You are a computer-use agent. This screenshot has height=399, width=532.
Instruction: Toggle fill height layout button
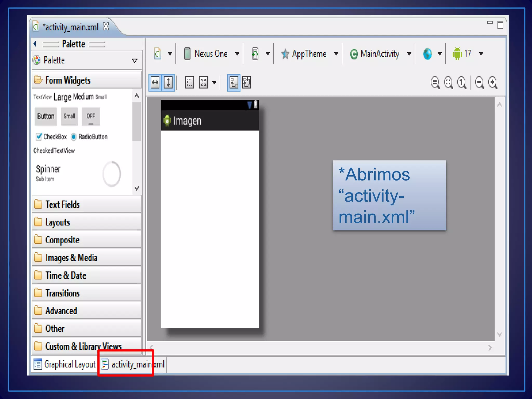click(x=168, y=83)
